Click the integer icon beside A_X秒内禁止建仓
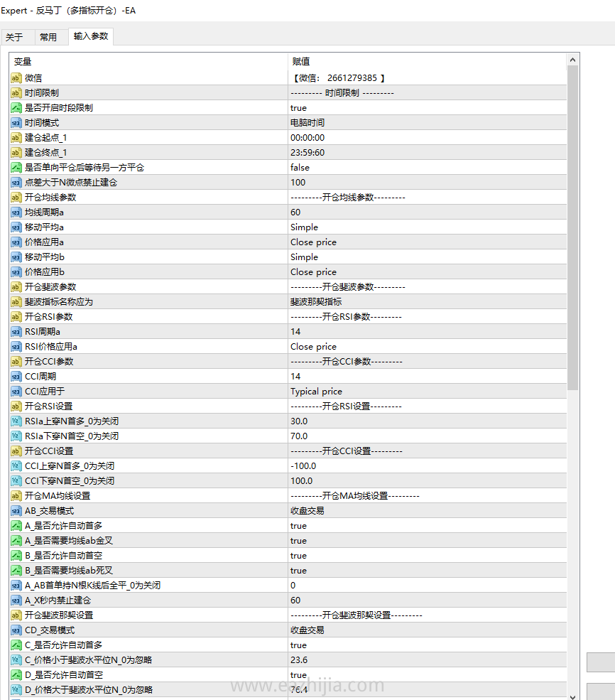 click(x=16, y=600)
